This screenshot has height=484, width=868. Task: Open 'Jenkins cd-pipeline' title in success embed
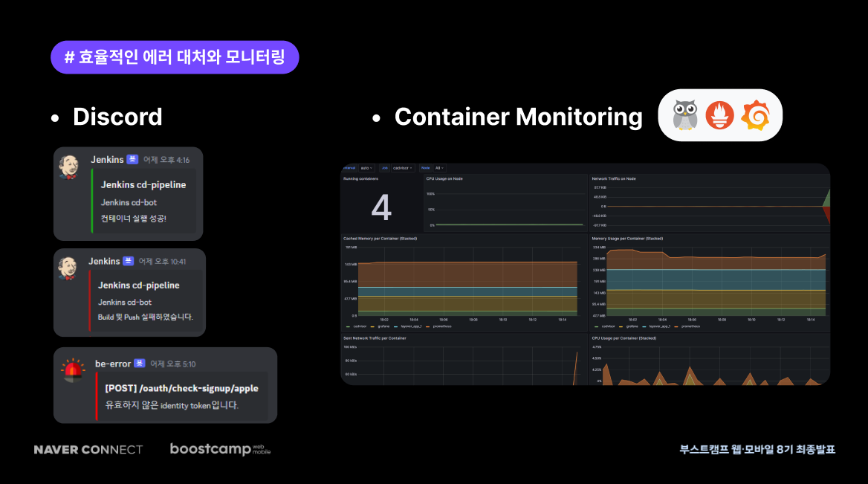pyautogui.click(x=143, y=185)
